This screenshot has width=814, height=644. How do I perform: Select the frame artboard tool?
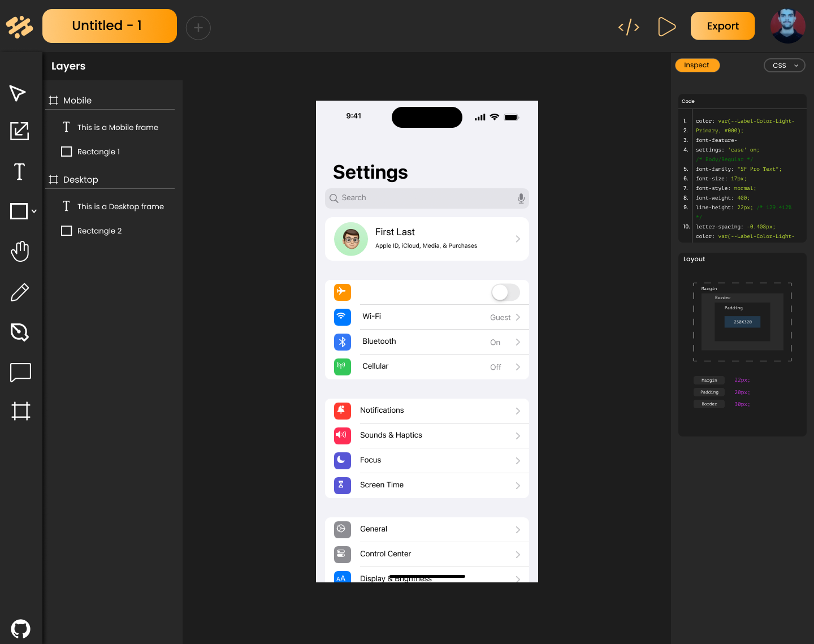tap(20, 411)
